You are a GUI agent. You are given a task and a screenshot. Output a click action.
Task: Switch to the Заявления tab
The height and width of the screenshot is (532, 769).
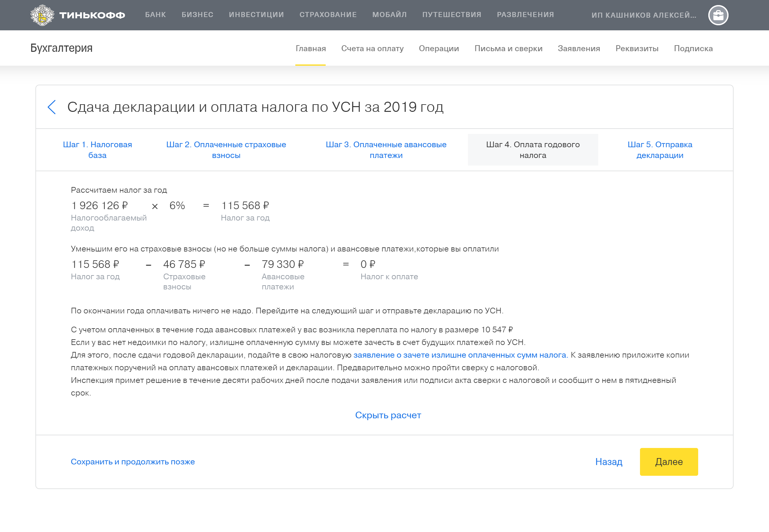[x=579, y=48]
